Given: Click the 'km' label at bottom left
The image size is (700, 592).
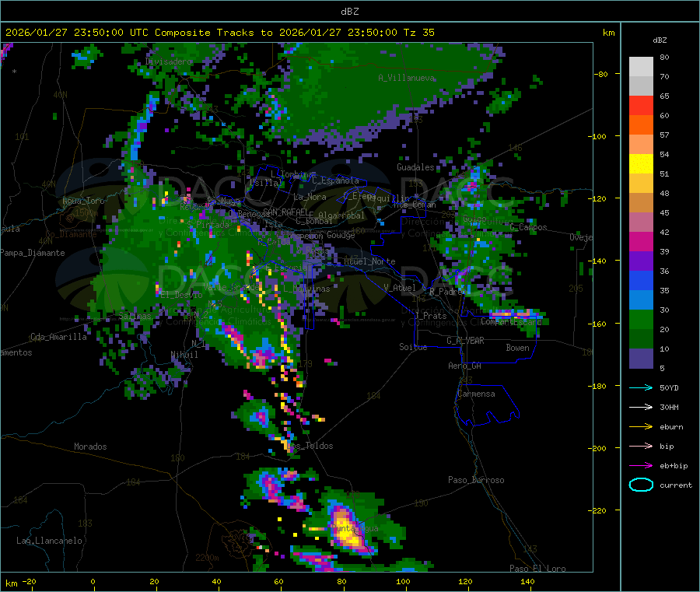Looking at the screenshot, I should tap(11, 583).
